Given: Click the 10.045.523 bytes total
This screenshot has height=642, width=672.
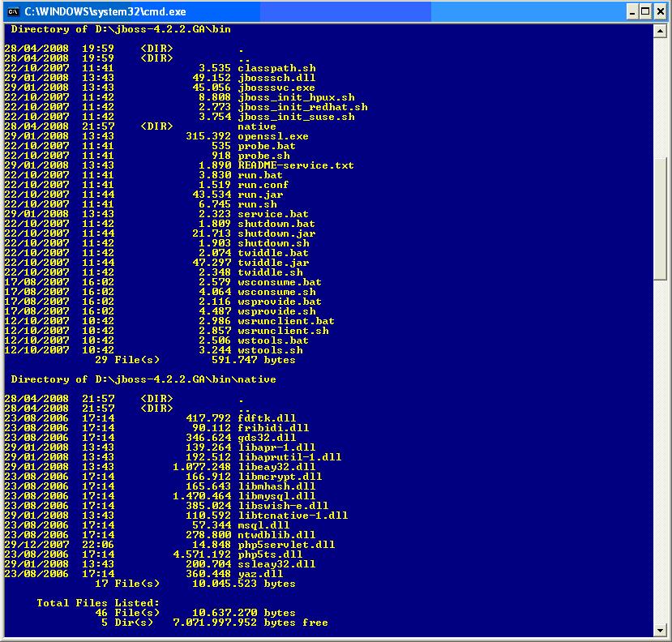Looking at the screenshot, I should 244,584.
